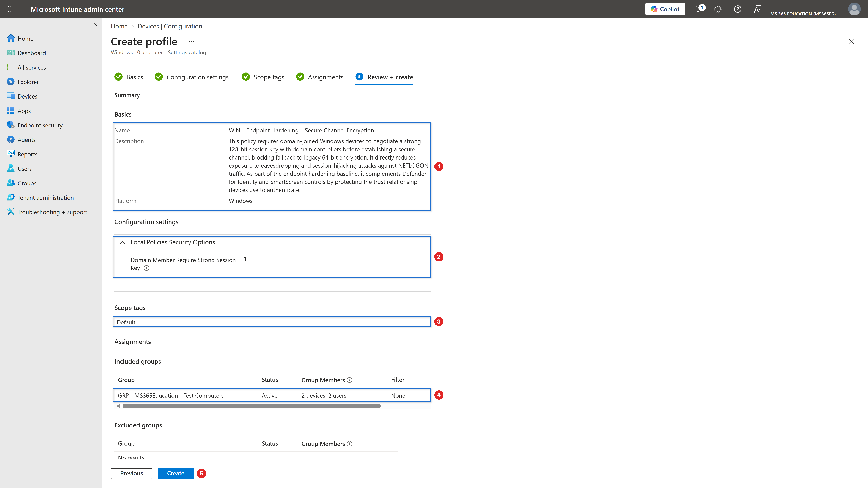
Task: Open Dashboard icon in sidebar
Action: coord(11,53)
